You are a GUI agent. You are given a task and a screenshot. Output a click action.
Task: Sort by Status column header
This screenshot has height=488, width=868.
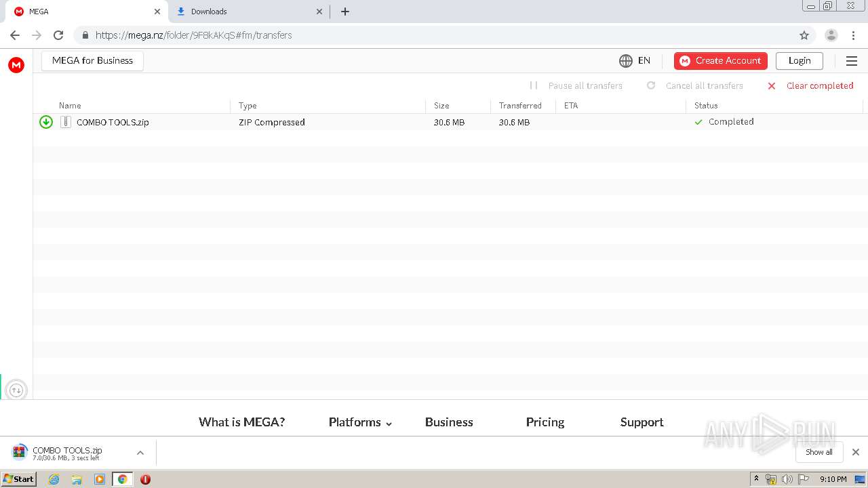tap(706, 106)
